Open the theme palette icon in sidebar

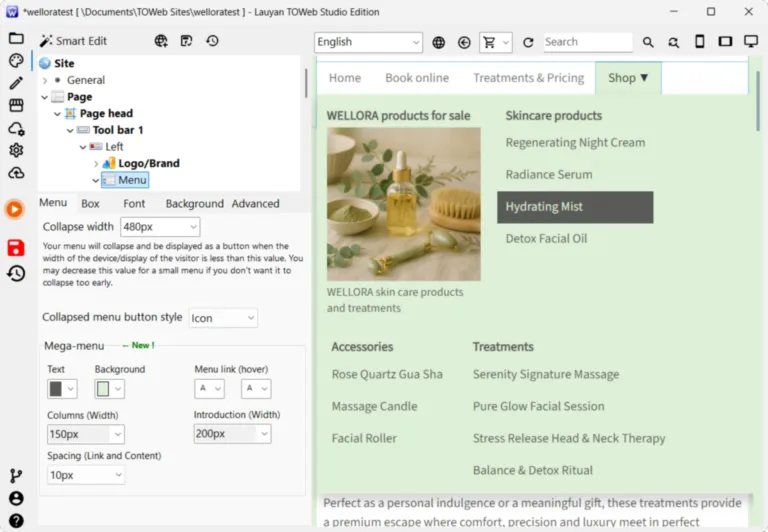16,61
